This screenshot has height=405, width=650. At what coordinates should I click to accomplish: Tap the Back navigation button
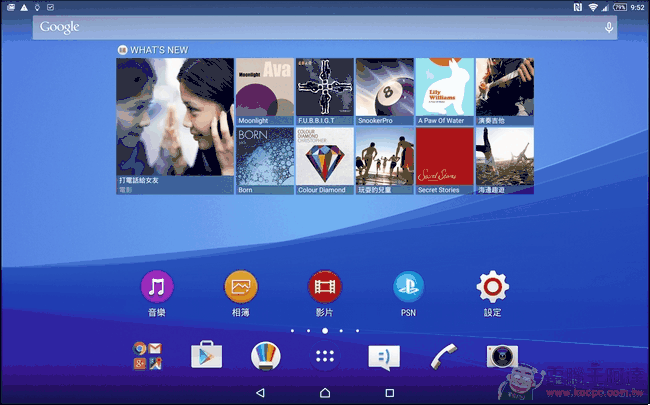pyautogui.click(x=260, y=393)
